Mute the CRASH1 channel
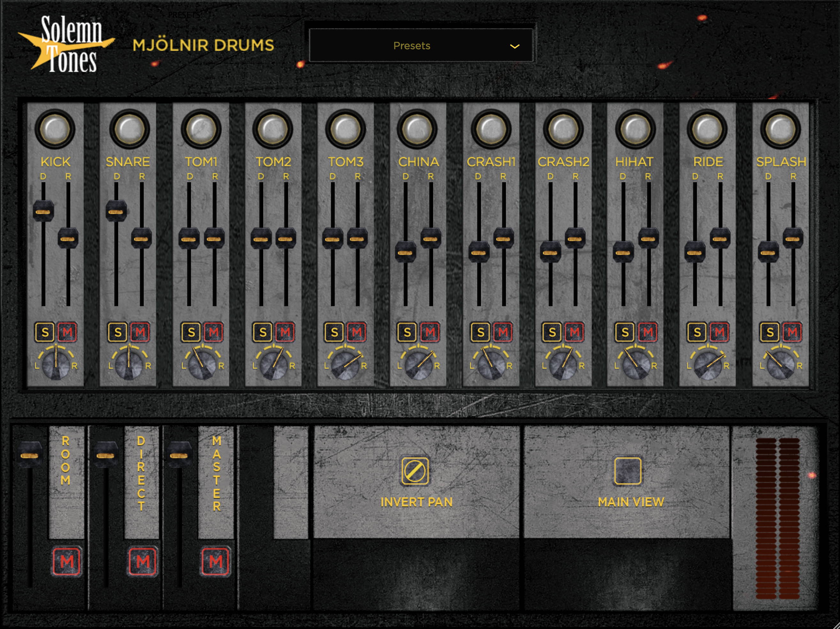Image resolution: width=840 pixels, height=629 pixels. tap(503, 332)
